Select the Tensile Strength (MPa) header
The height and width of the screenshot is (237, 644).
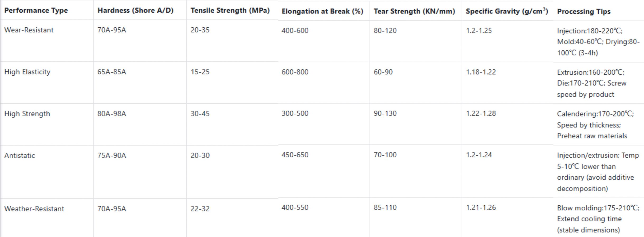click(230, 11)
